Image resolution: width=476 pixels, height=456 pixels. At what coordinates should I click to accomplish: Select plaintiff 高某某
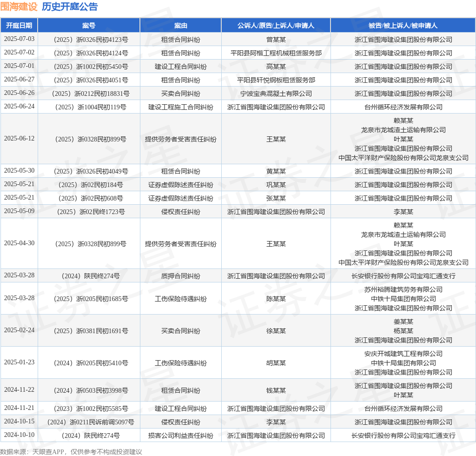point(276,67)
